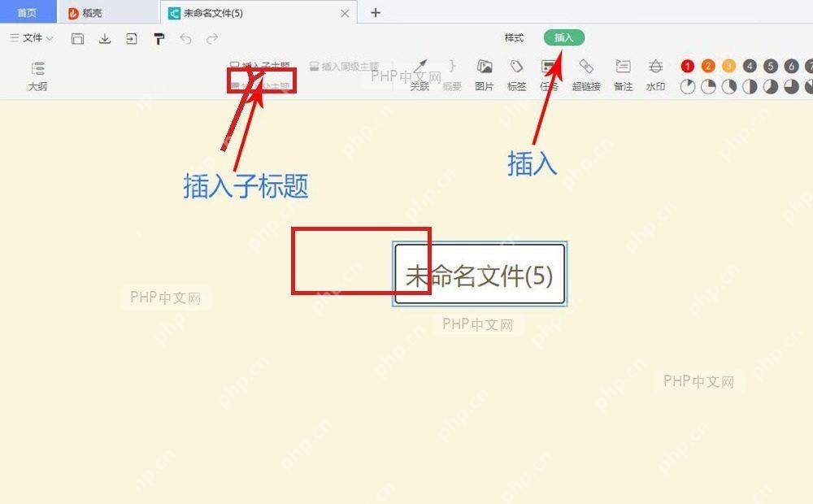Switch to the 首页 home tab
813x504 pixels.
click(x=28, y=12)
